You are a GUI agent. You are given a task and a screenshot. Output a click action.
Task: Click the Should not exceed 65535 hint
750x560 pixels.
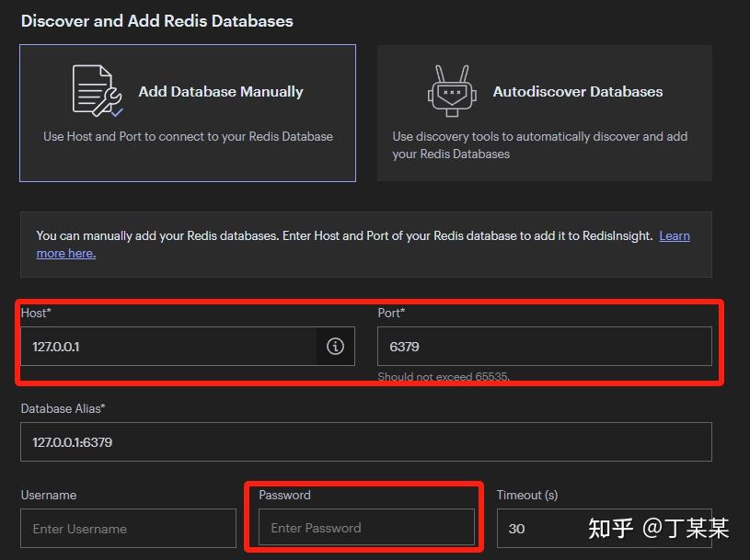[444, 376]
